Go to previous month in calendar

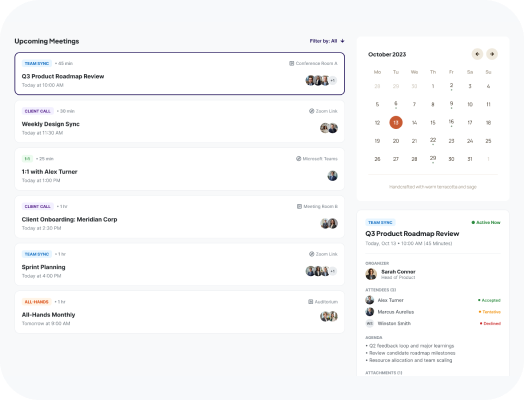477,54
